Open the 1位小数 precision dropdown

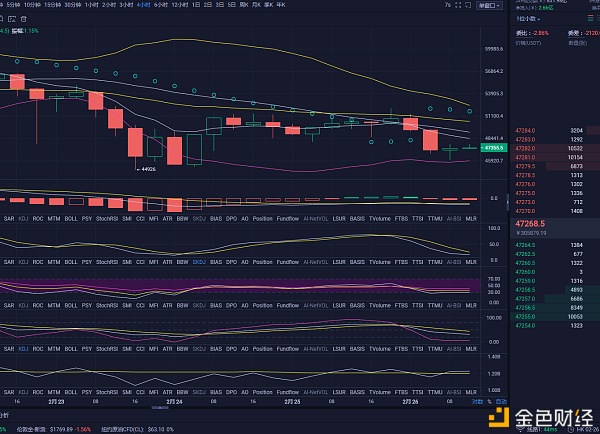(528, 19)
